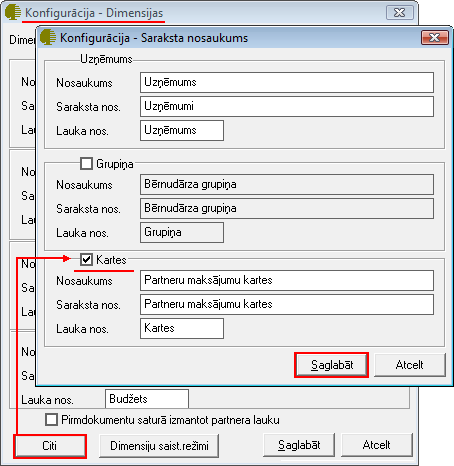Close the Saraksta nosaukums dialog
This screenshot has width=454, height=466.
point(434,37)
